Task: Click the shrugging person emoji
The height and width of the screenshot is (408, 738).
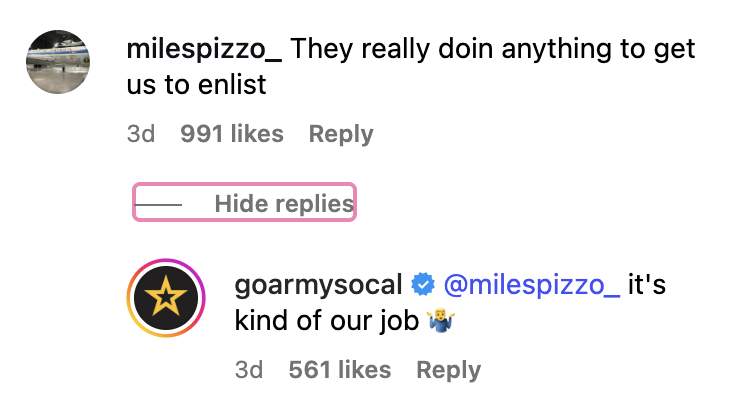Action: (441, 321)
